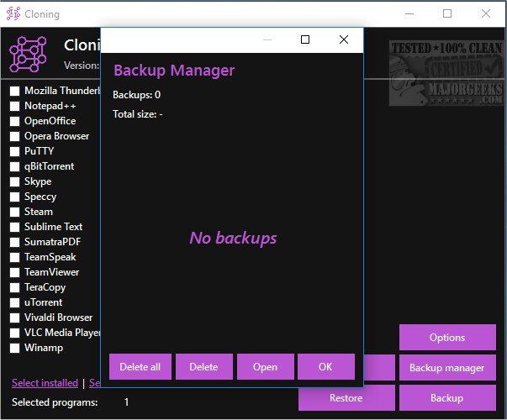Screen dimensions: 507x420
Task: Click the Sublime Text label
Action: tap(53, 227)
